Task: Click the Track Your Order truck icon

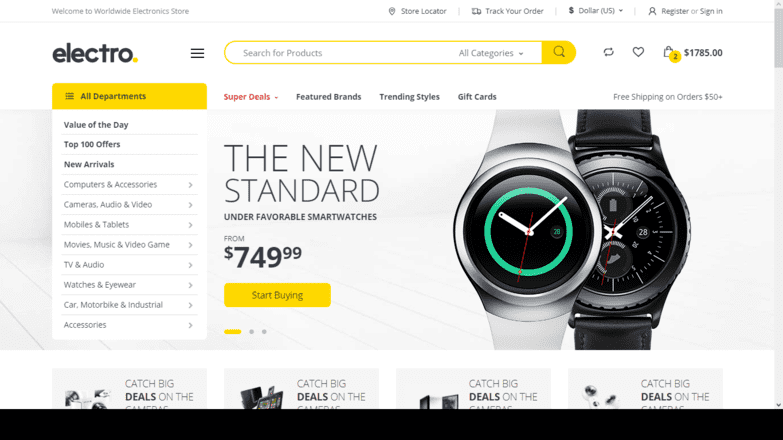Action: tap(476, 11)
